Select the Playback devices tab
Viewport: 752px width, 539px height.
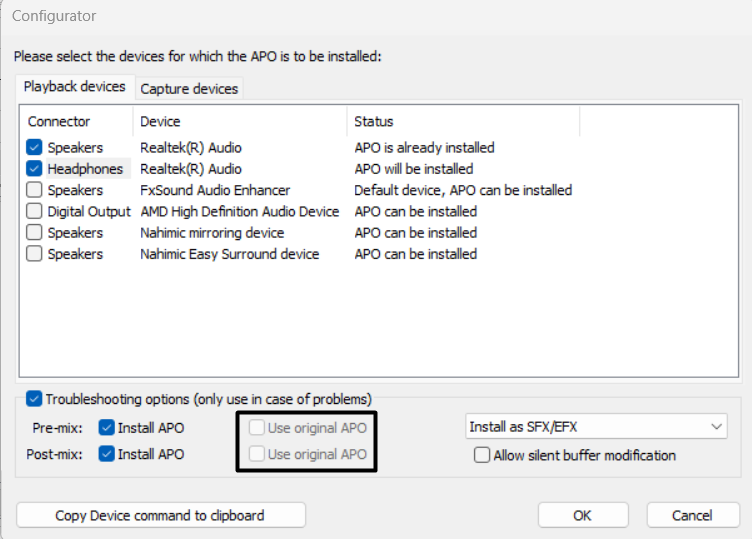click(x=75, y=87)
